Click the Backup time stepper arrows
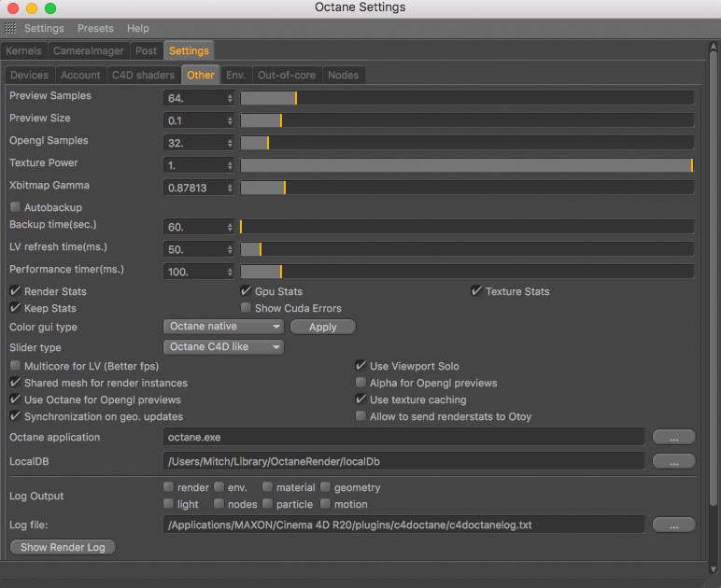This screenshot has height=588, width=721. (230, 227)
